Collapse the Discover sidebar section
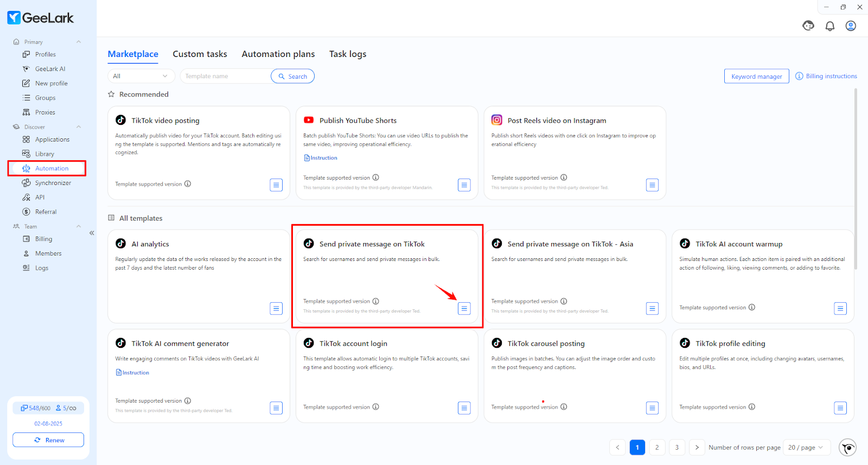 point(79,127)
